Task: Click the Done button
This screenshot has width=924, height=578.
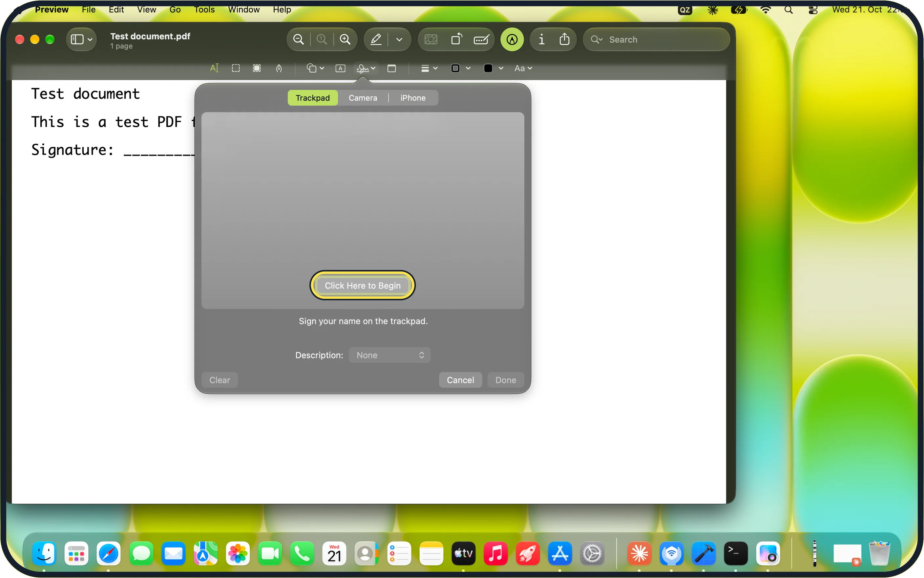Action: 505,380
